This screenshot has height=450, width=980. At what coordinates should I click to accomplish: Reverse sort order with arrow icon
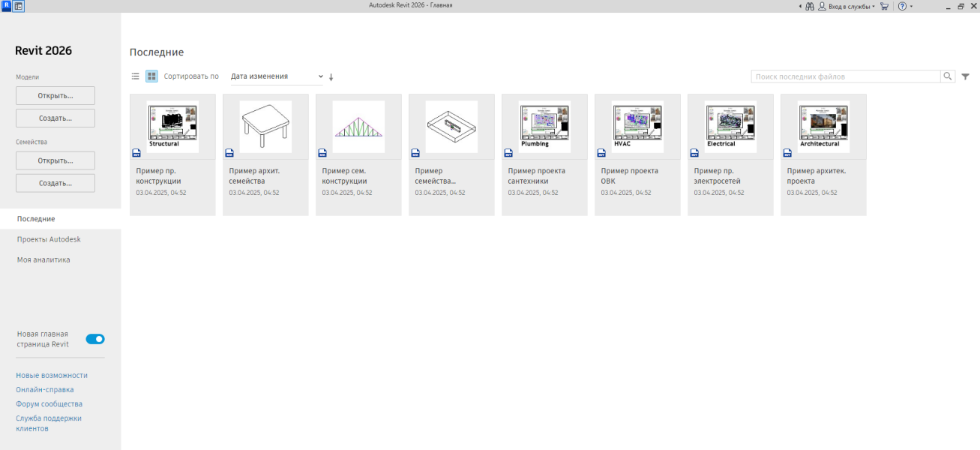tap(331, 76)
